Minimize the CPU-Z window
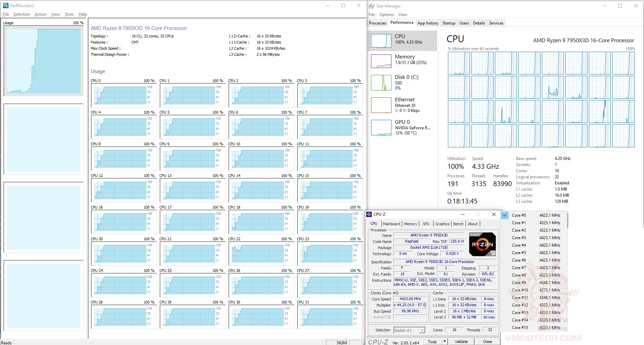Screen dimensions: 644x345 pos(463,214)
